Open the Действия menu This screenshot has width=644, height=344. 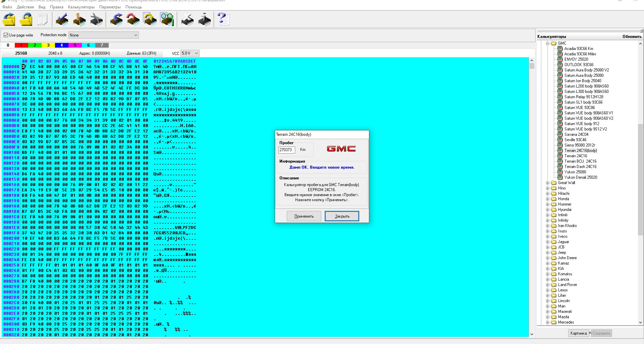click(25, 7)
